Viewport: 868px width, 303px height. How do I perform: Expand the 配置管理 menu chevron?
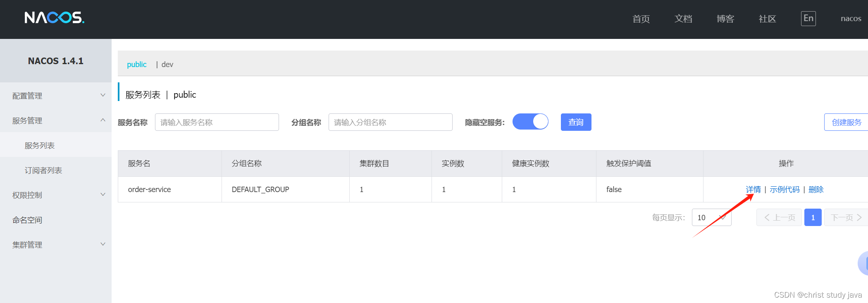(103, 95)
